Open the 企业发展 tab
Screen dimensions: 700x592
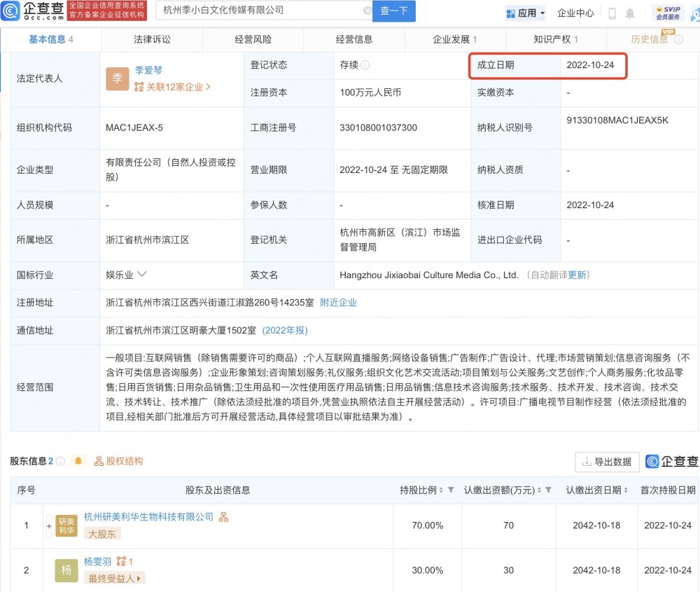(455, 40)
